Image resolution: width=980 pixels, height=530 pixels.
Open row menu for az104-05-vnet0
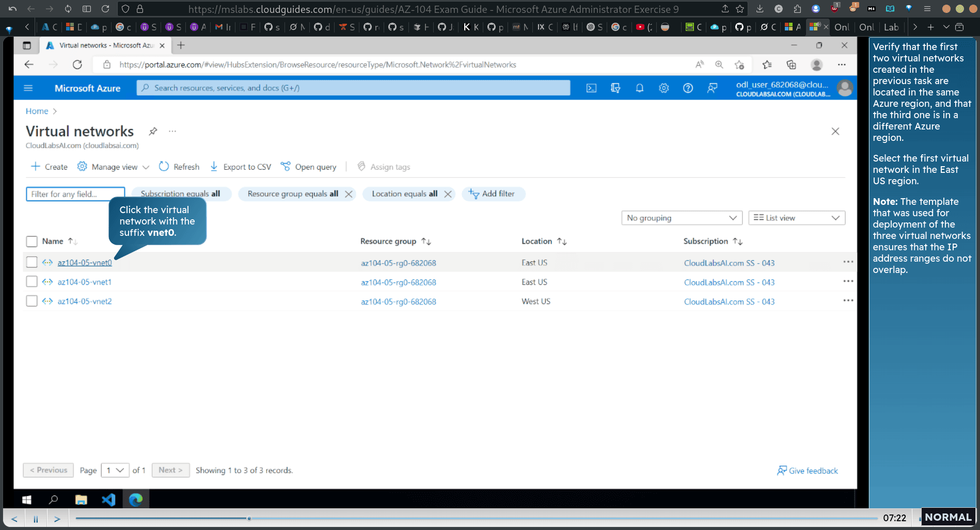[x=848, y=262]
